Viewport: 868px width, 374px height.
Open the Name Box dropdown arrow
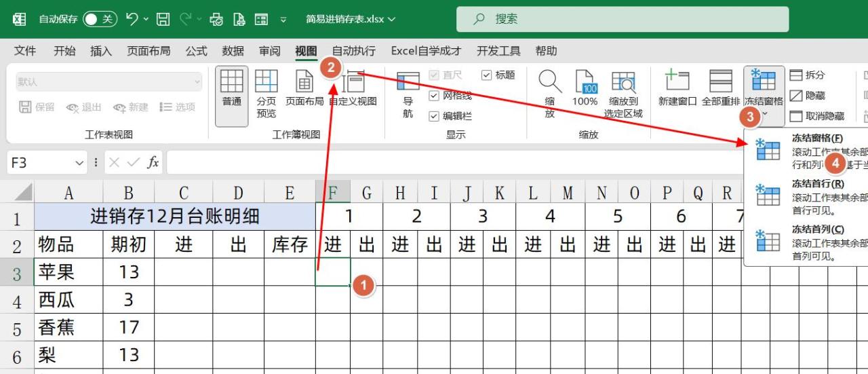coord(80,163)
